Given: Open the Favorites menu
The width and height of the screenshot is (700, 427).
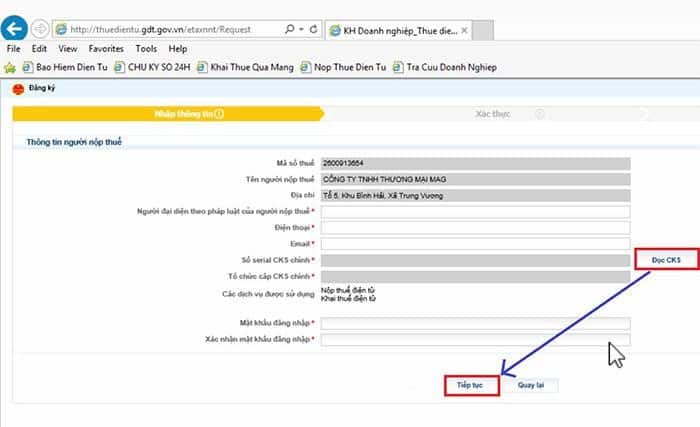Looking at the screenshot, I should click(x=106, y=48).
